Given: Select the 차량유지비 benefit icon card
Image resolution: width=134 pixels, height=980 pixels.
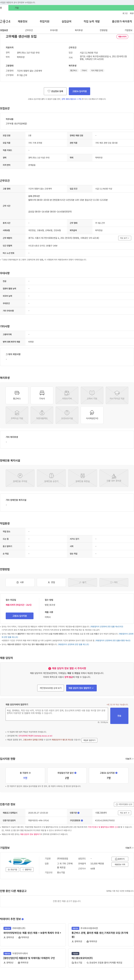Looking at the screenshot, I should [x=67, y=395].
